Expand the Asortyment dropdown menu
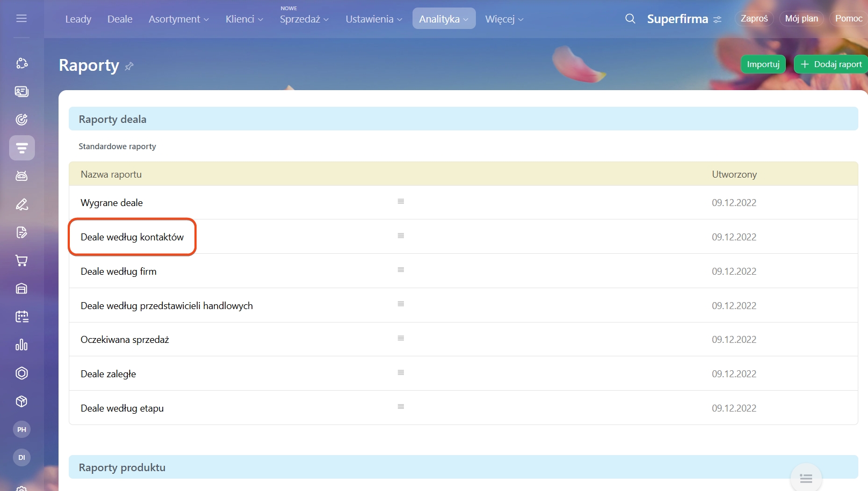The height and width of the screenshot is (491, 868). [178, 19]
